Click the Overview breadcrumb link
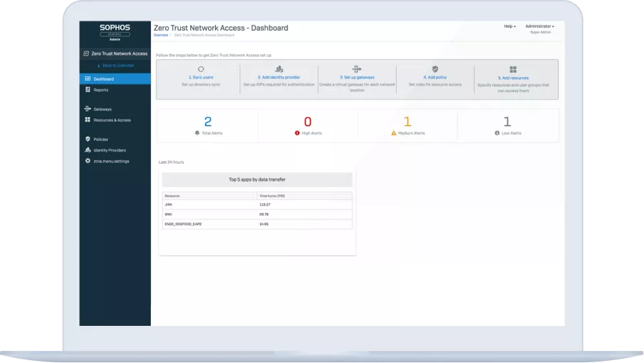The image size is (644, 363). click(161, 35)
